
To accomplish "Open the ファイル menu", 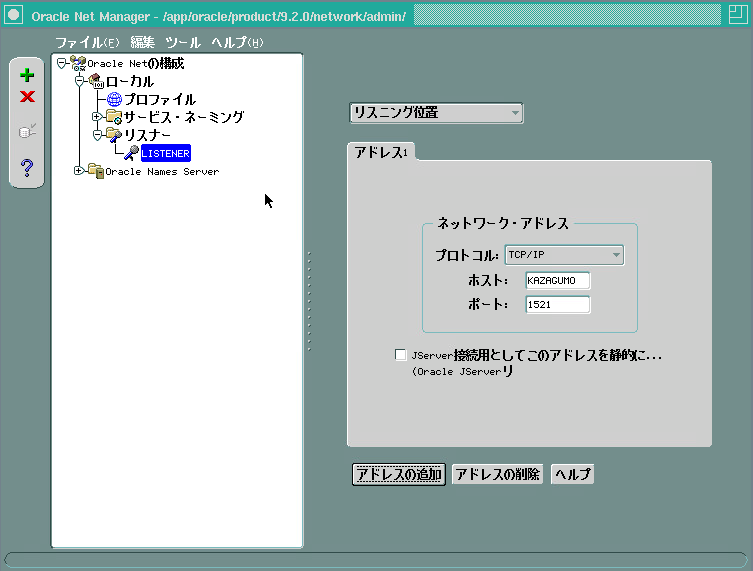I will (x=87, y=42).
